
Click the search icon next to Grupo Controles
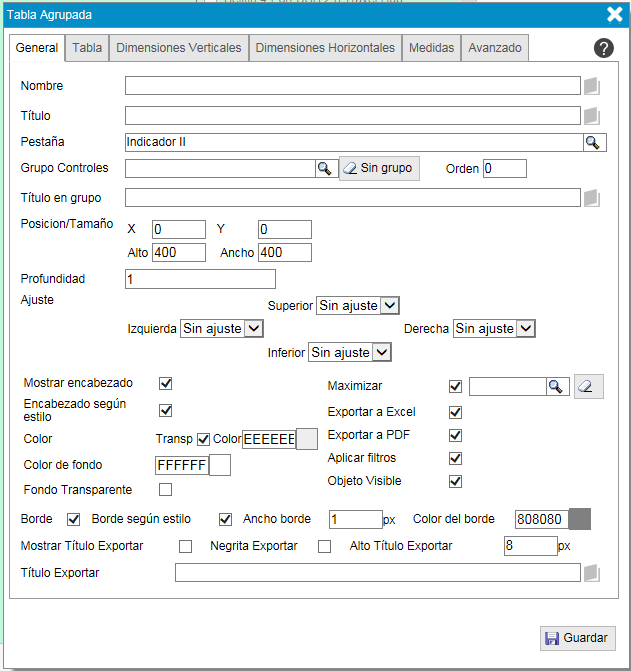tap(324, 169)
